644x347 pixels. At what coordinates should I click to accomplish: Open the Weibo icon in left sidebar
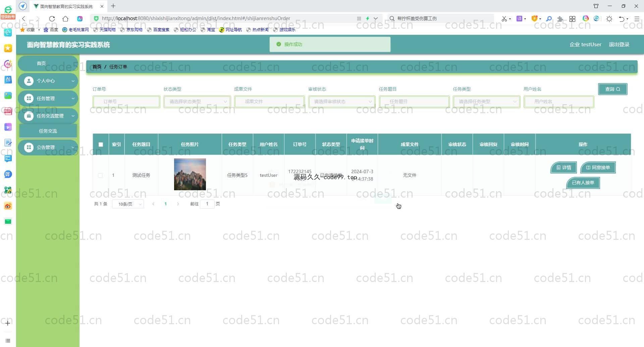click(x=8, y=206)
